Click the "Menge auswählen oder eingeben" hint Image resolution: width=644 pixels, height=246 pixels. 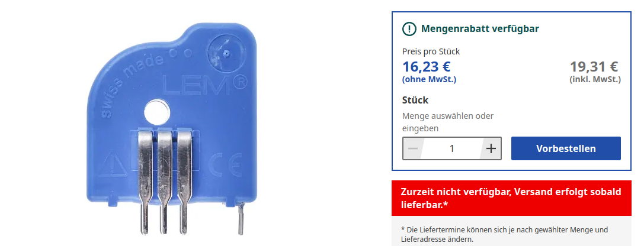447,122
